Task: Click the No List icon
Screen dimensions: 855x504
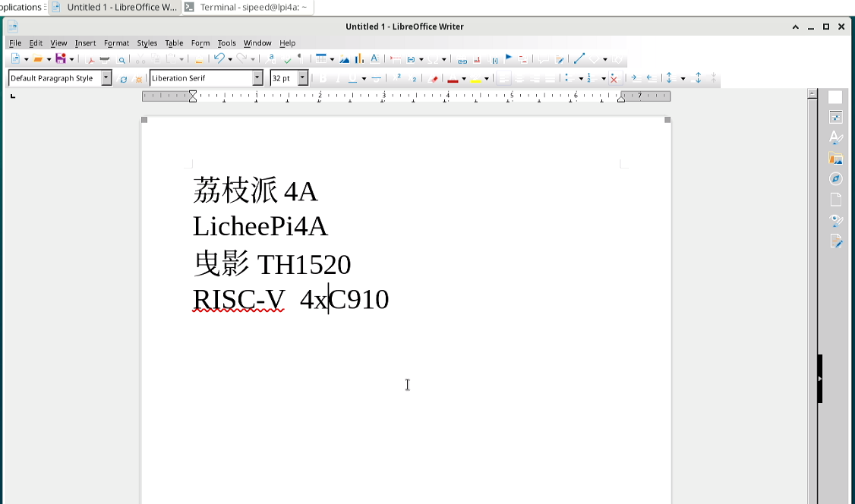Action: point(614,78)
